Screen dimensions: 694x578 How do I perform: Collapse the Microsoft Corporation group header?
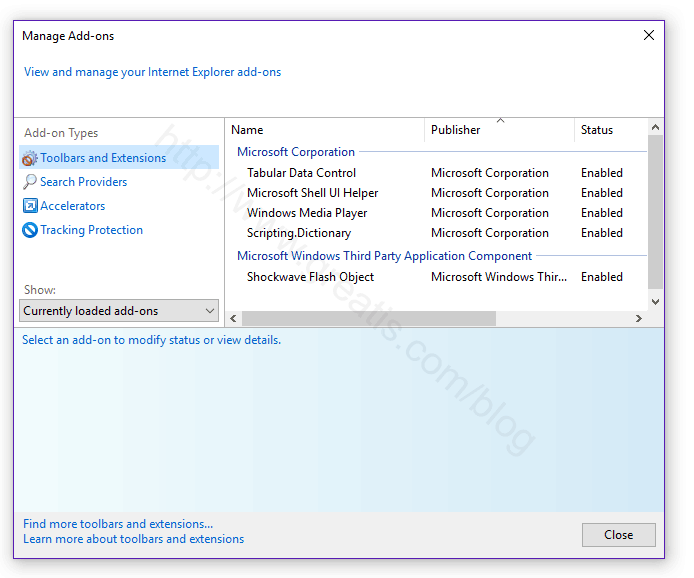click(295, 152)
